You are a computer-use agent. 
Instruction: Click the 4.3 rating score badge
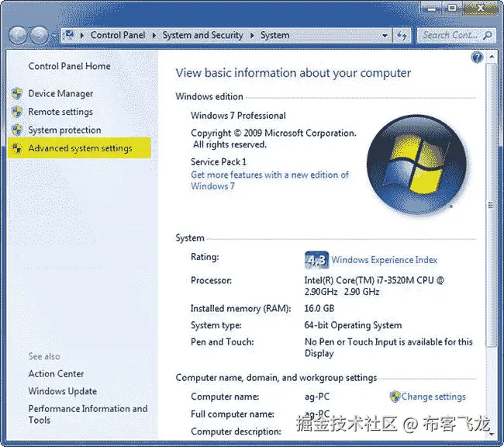(316, 260)
